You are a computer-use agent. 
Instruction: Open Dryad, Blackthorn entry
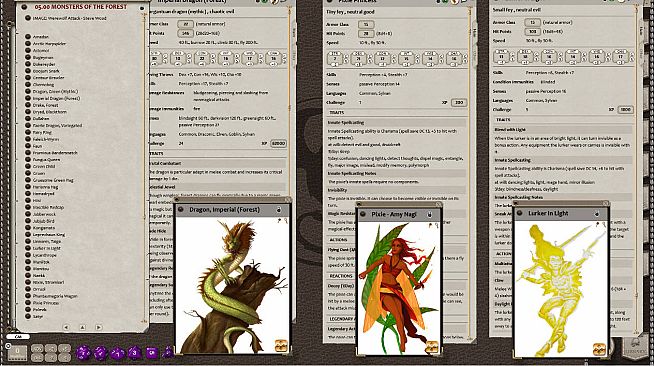tap(50, 112)
